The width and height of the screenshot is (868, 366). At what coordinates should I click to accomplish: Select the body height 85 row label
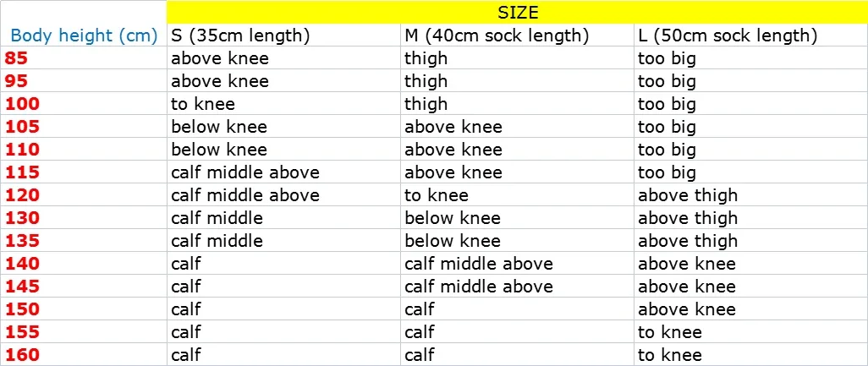[16, 58]
